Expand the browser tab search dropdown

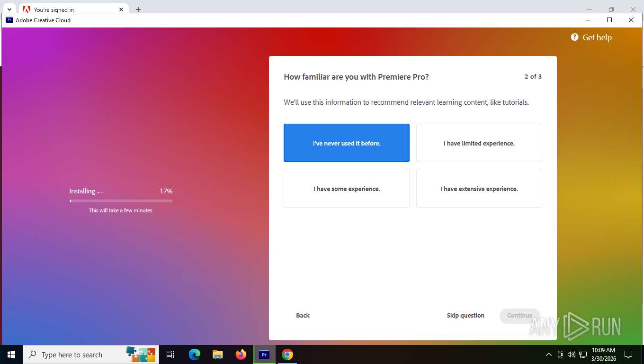tap(9, 9)
